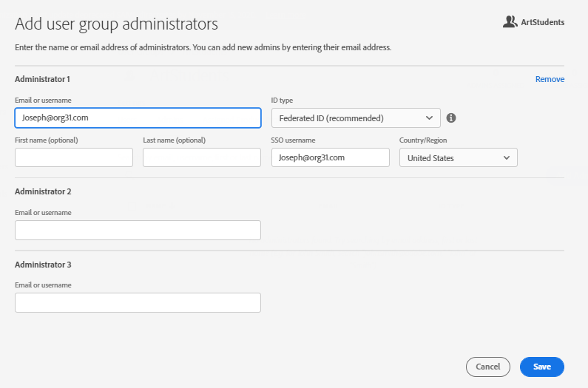The image size is (588, 388).
Task: Click the ID type field label
Action: [x=283, y=100]
